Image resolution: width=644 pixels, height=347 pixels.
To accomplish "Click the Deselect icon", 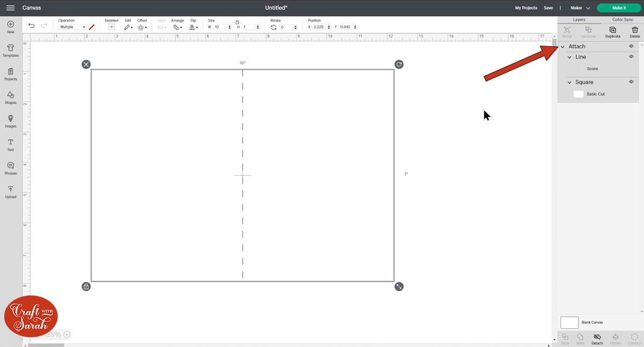I will coord(112,27).
